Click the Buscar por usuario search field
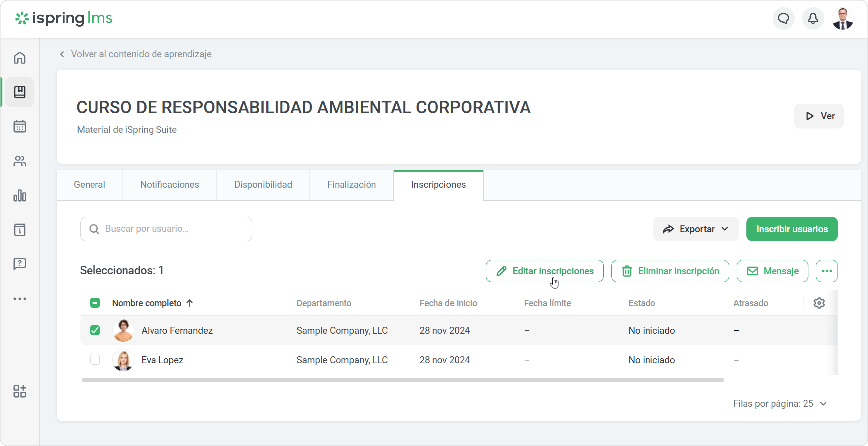The image size is (868, 446). point(172,229)
